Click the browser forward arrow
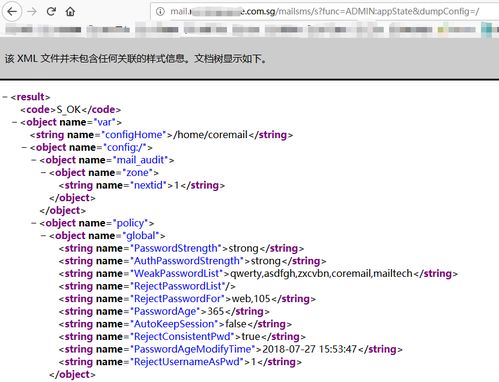The image size is (499, 382). click(32, 12)
